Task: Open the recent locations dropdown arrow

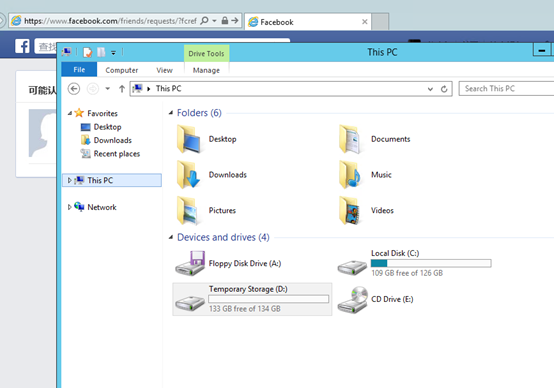Action: (107, 89)
